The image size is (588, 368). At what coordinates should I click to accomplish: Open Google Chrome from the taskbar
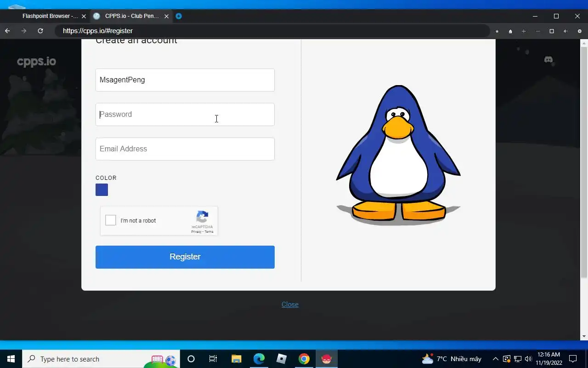point(304,359)
